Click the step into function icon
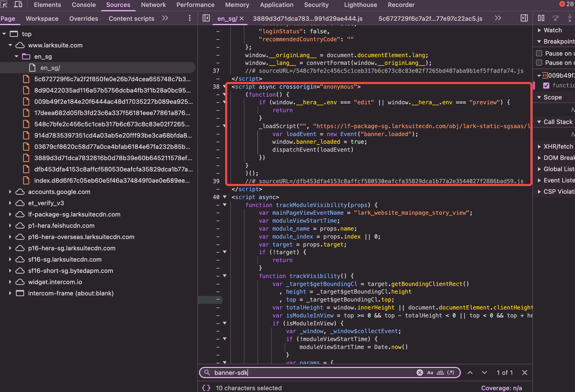Screen dimensions: 575x392 point(570,18)
